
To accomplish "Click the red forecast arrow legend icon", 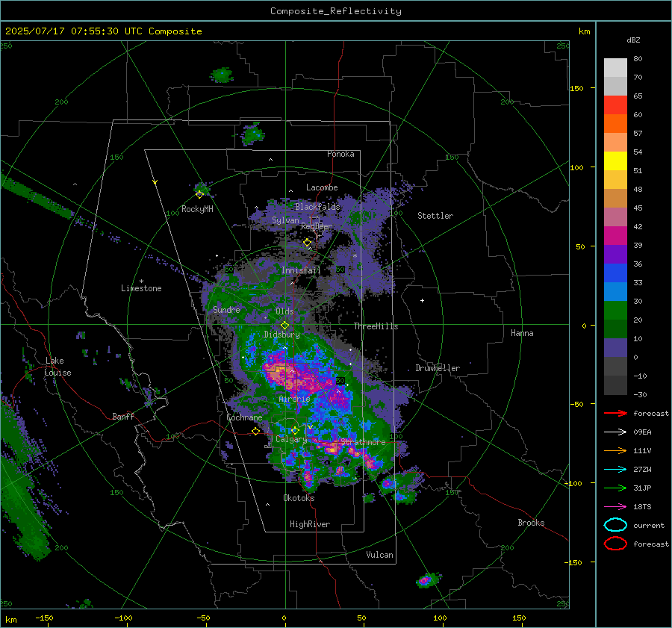I will click(615, 413).
